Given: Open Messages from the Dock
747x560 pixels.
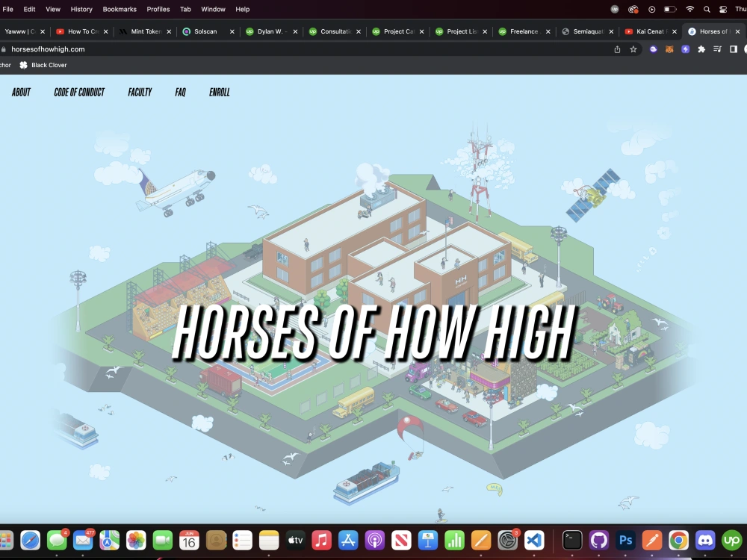Looking at the screenshot, I should click(57, 541).
